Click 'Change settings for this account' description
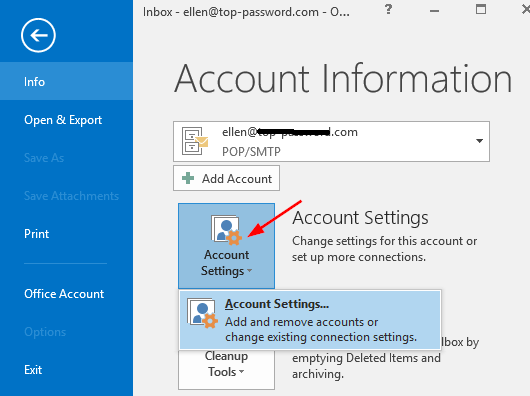This screenshot has height=396, width=530. (x=384, y=249)
